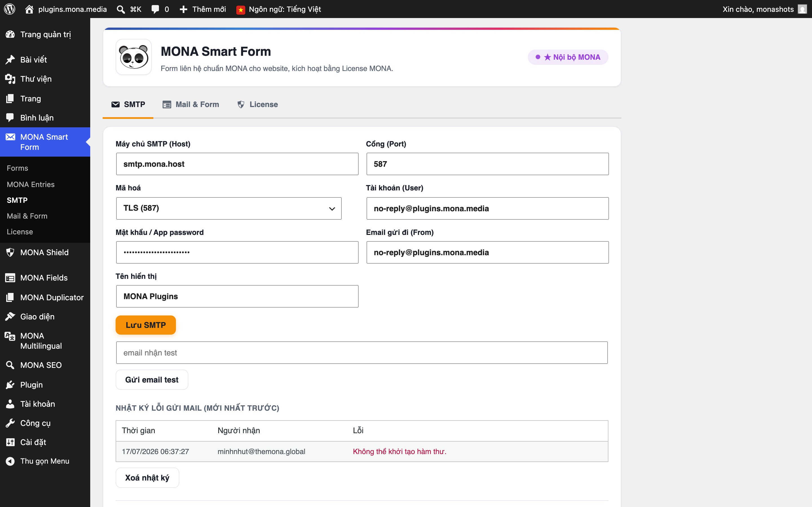Click the Lưu SMTP button

[145, 325]
